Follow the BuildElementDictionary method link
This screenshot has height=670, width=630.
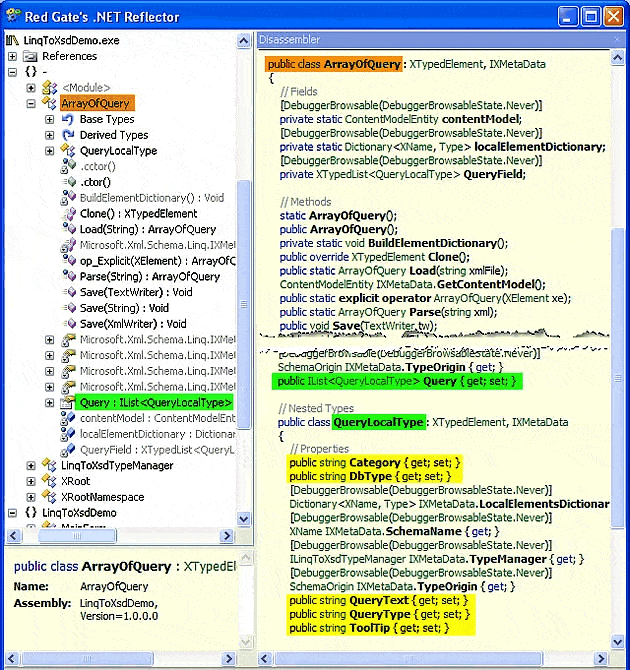click(433, 243)
